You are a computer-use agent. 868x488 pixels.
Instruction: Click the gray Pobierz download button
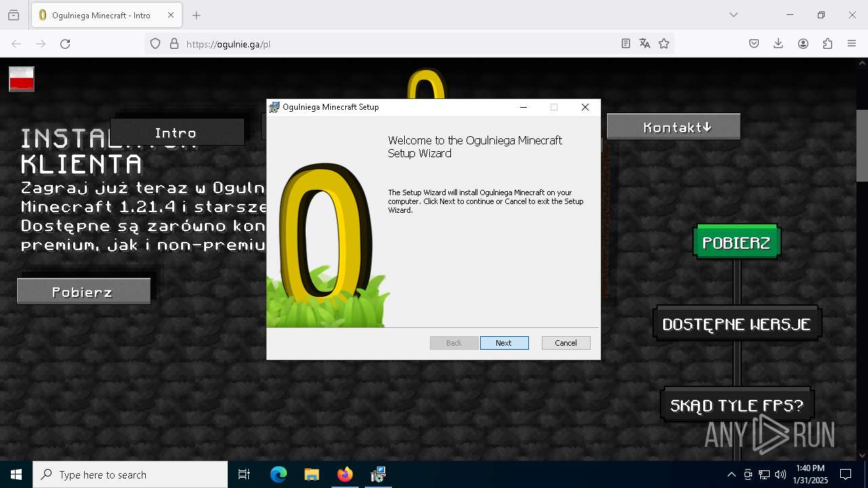83,291
